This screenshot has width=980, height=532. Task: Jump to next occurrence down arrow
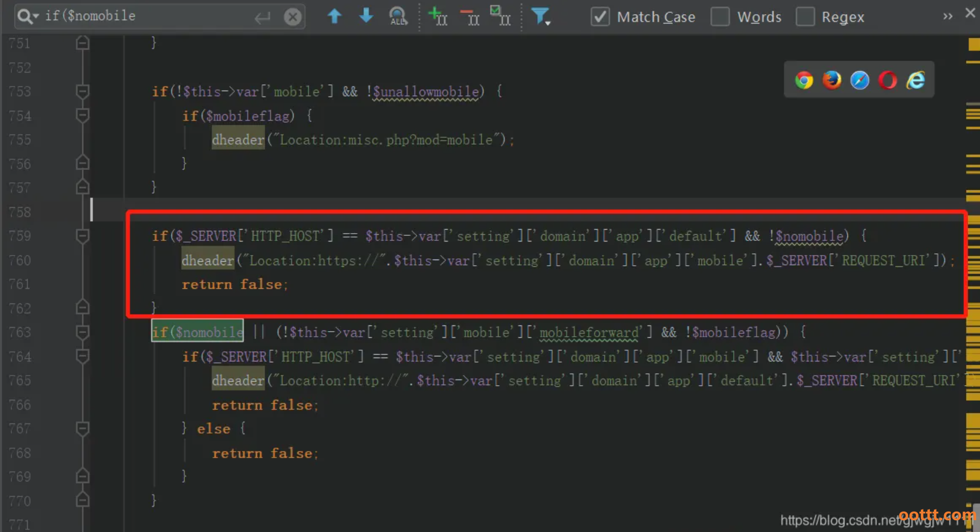point(366,16)
